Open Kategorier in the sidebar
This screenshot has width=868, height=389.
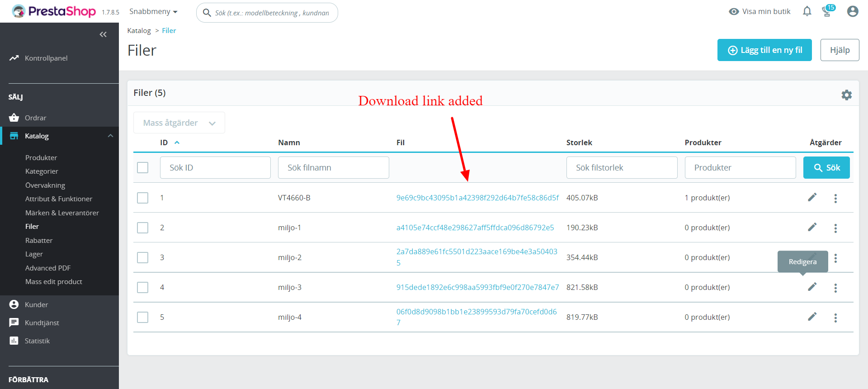42,171
